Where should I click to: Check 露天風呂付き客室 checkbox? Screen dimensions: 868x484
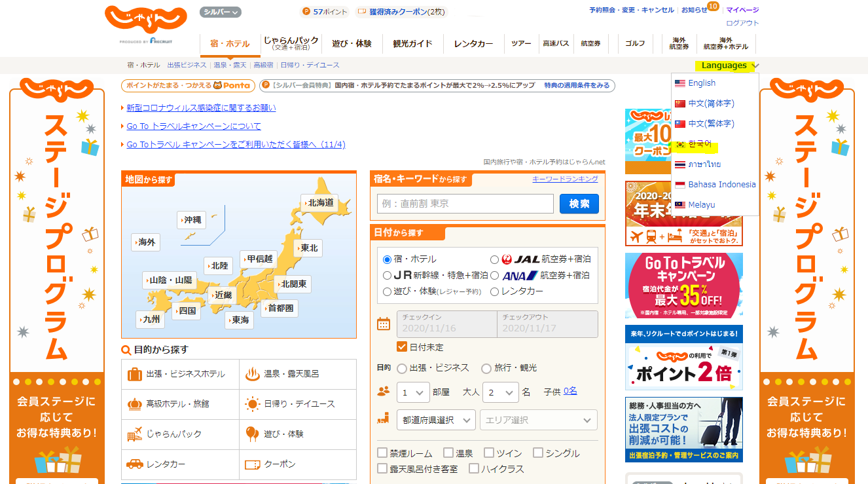(x=382, y=468)
